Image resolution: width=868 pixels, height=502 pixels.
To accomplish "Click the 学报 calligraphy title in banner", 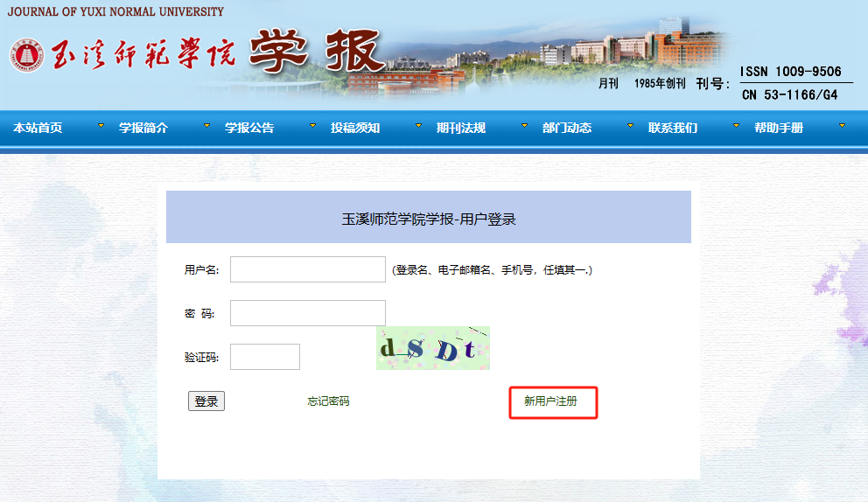I will pyautogui.click(x=317, y=51).
